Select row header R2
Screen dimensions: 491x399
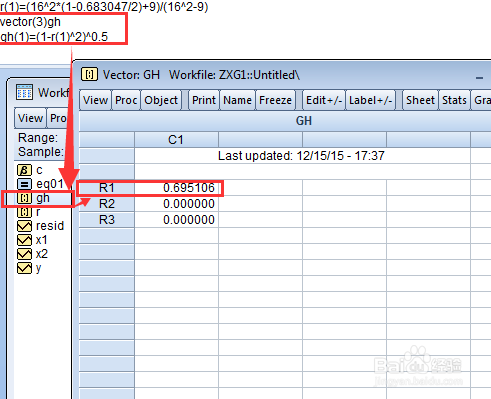tap(107, 204)
